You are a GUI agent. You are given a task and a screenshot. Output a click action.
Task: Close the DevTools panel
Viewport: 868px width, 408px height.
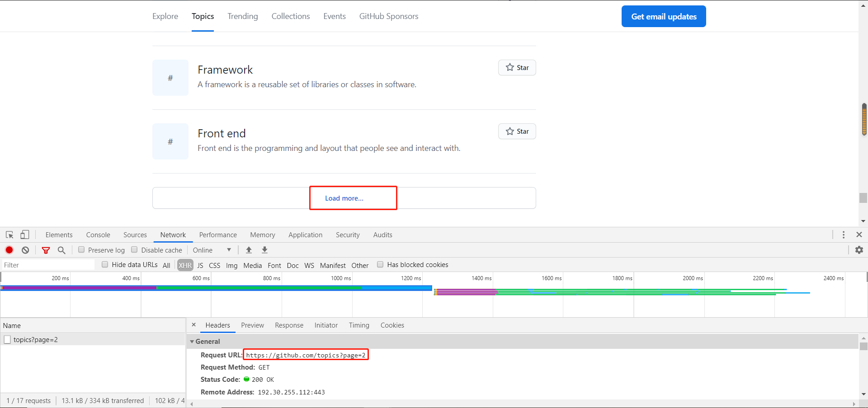click(859, 235)
